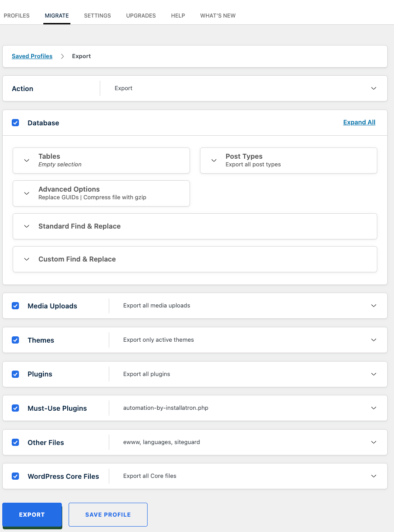
Task: Expand the Other Files options arrow
Action: pyautogui.click(x=374, y=442)
